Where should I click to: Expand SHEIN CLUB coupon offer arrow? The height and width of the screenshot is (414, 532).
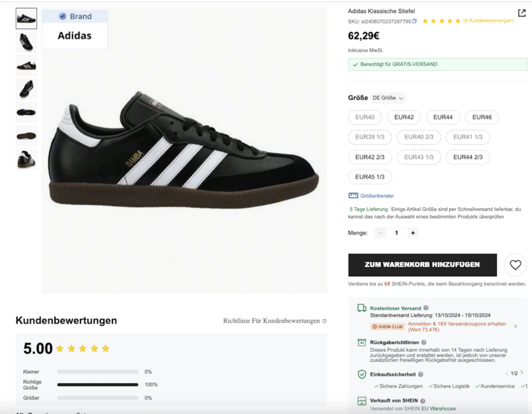tap(515, 327)
